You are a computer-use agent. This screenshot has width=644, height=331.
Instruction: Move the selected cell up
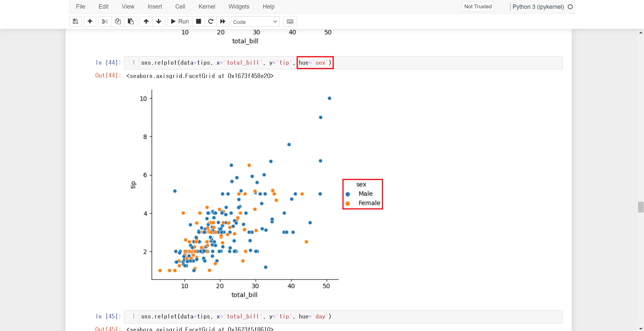pos(146,21)
